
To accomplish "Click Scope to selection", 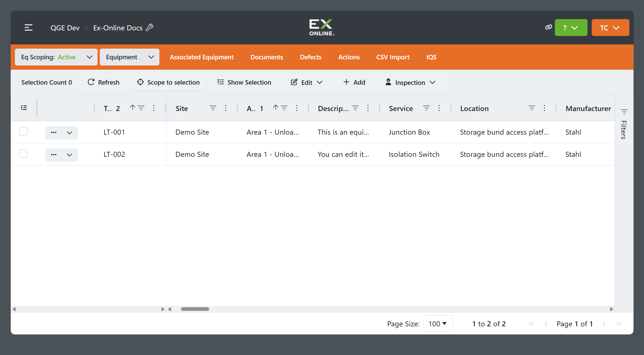I will click(168, 82).
